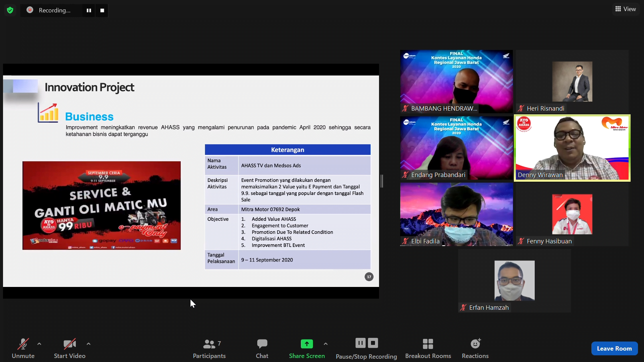Click the slide page number 17 badge
This screenshot has width=644, height=362.
(x=369, y=277)
